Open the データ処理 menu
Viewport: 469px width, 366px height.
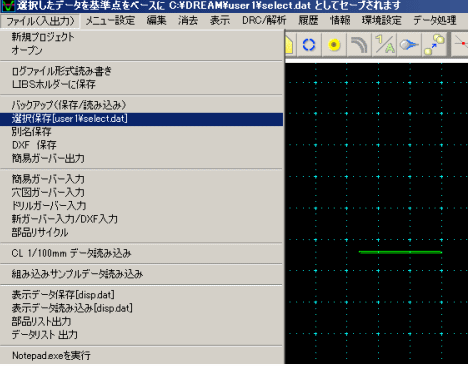pyautogui.click(x=435, y=21)
